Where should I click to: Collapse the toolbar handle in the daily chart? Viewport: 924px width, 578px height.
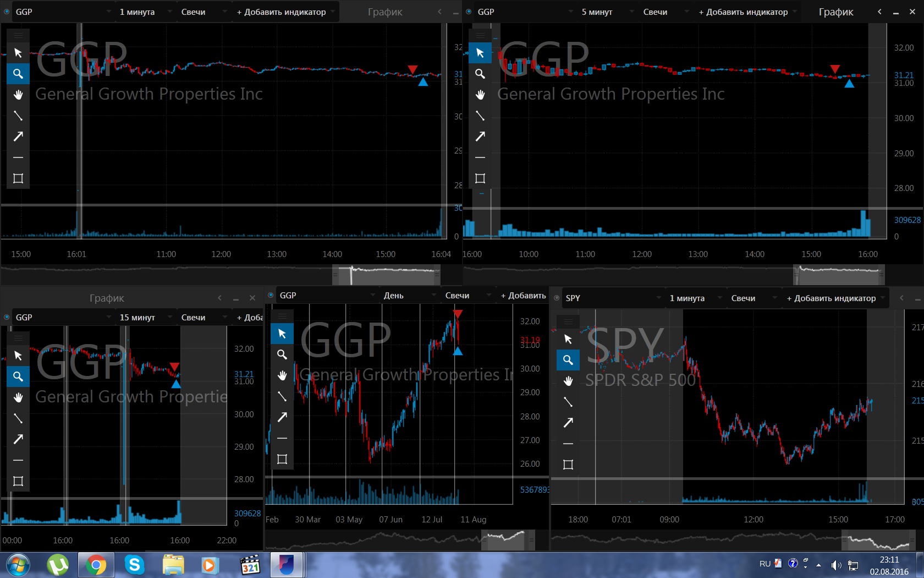click(x=282, y=316)
